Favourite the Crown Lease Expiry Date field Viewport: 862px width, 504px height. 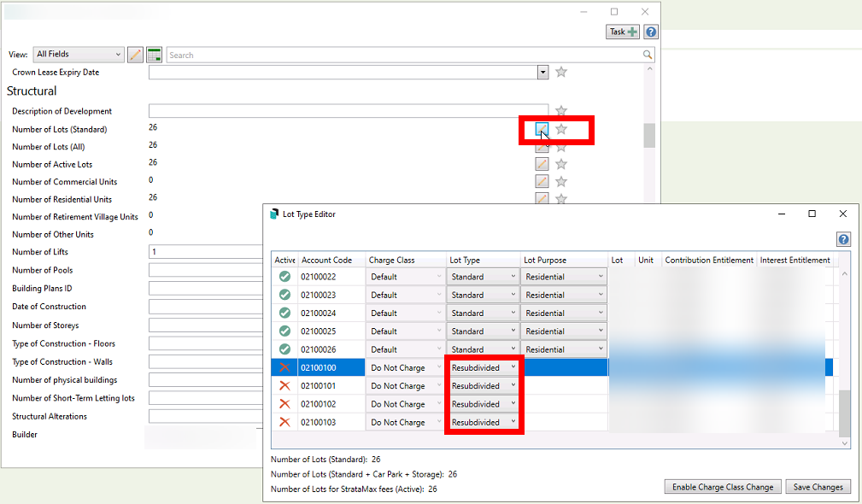[560, 72]
